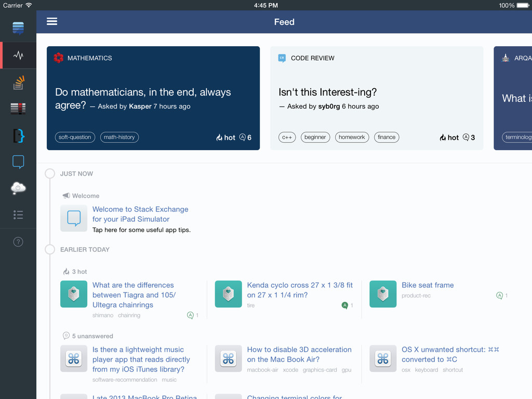Tap accepted answer icon on Kenda question

(345, 305)
